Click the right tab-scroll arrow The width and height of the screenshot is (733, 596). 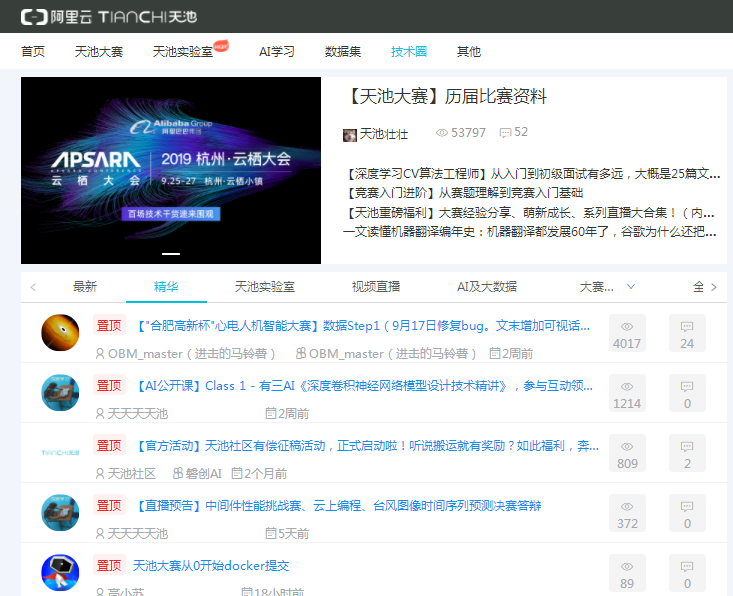click(x=714, y=287)
